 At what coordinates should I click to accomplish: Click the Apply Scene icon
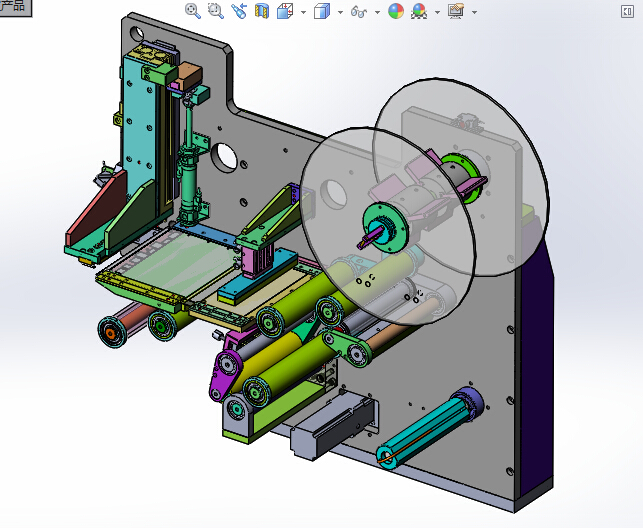(x=419, y=11)
